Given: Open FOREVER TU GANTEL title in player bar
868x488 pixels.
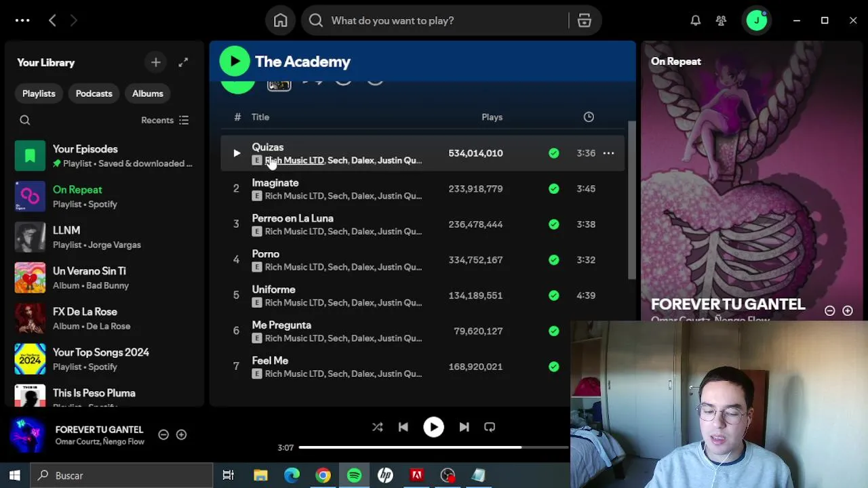Looking at the screenshot, I should click(99, 430).
